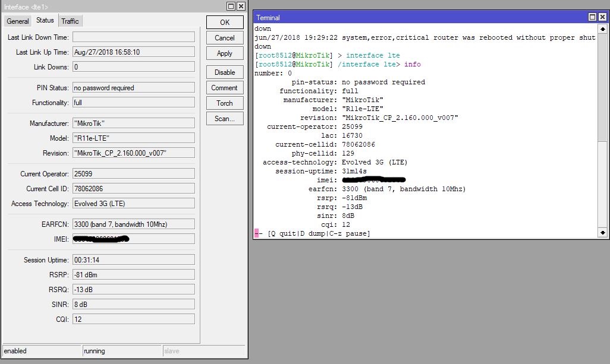The width and height of the screenshot is (610, 364).
Task: Launch Torch on the interface
Action: pyautogui.click(x=225, y=103)
